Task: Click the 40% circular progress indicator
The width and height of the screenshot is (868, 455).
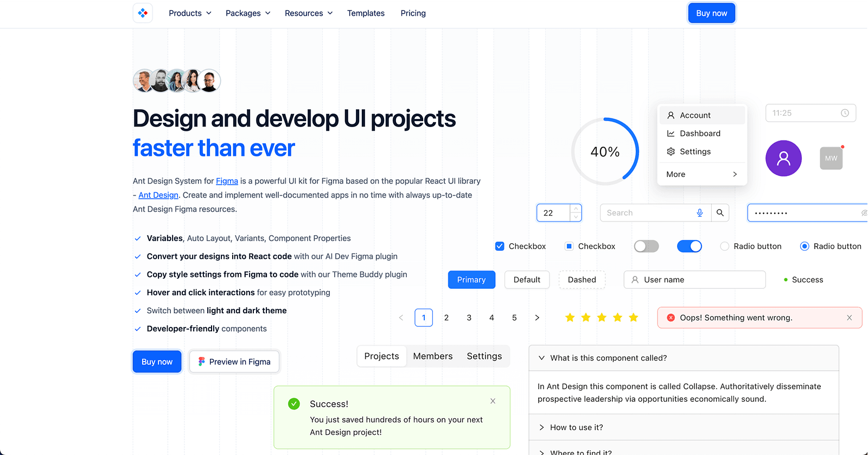Action: [605, 151]
